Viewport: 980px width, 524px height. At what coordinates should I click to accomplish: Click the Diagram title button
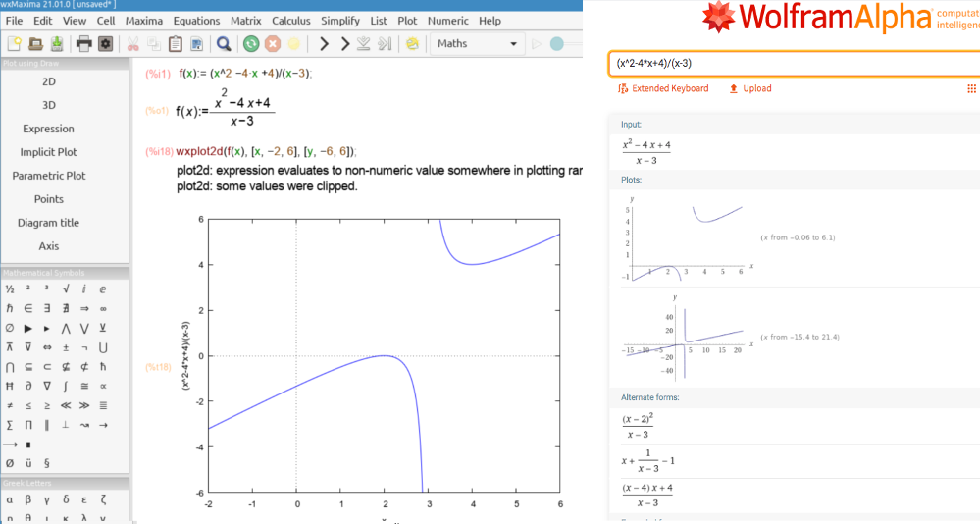(49, 223)
